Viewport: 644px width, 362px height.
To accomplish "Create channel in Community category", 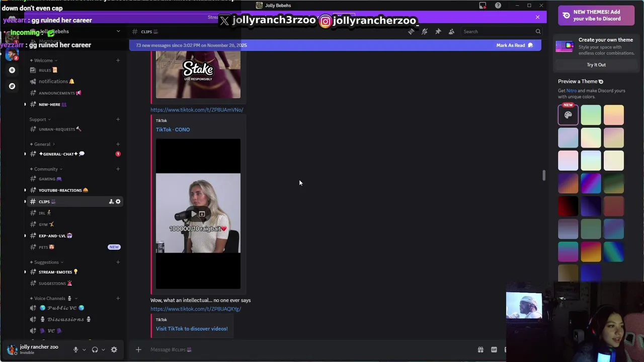I will tap(118, 169).
